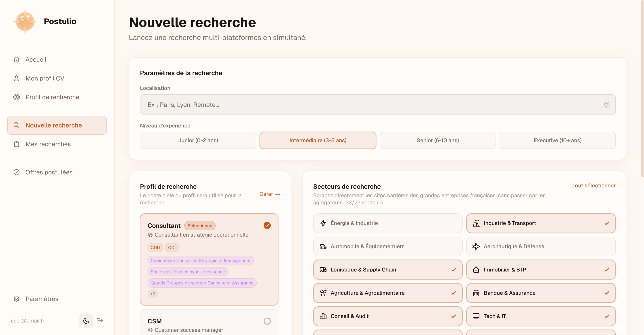This screenshot has height=335, width=644.
Task: Uncheck the Banque & Assurance checkmark
Action: [607, 293]
